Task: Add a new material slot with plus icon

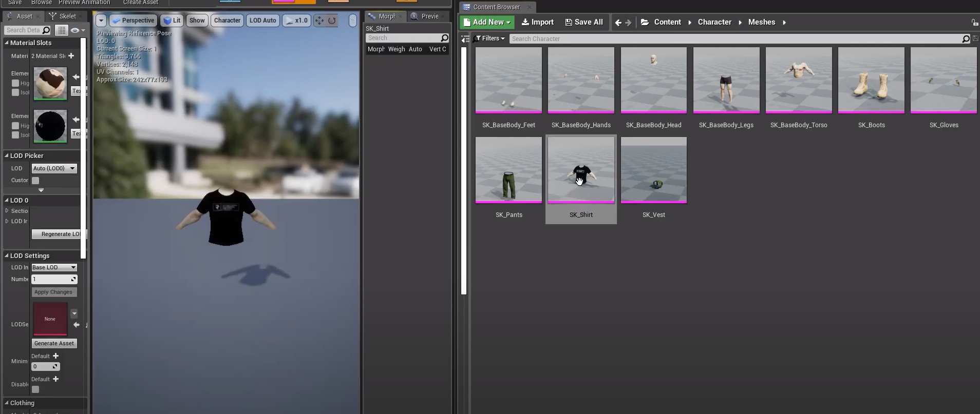Action: tap(71, 56)
